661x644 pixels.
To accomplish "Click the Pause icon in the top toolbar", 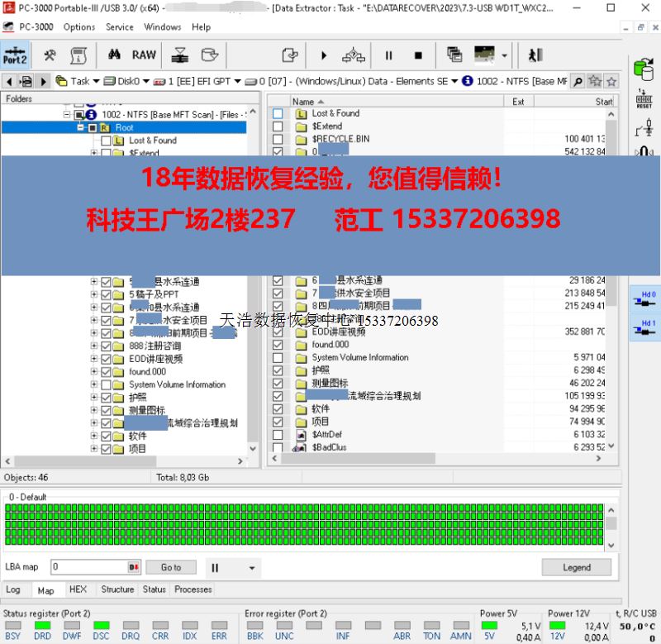I will (388, 55).
